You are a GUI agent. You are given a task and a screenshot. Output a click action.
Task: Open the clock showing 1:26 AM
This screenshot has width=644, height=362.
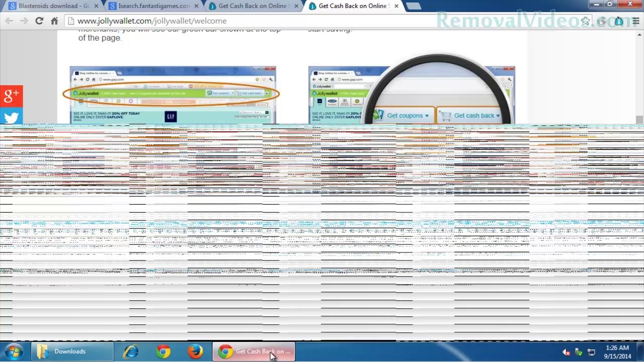[617, 352]
